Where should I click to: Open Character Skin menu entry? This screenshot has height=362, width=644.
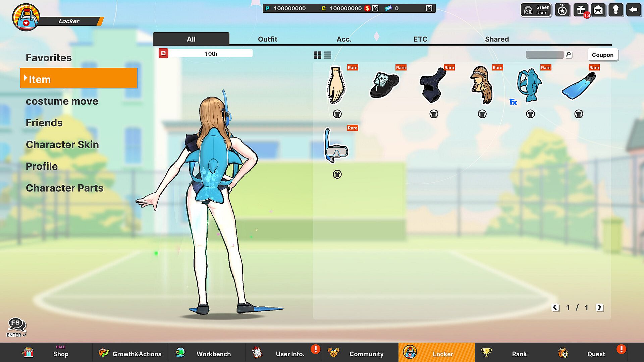pyautogui.click(x=62, y=144)
